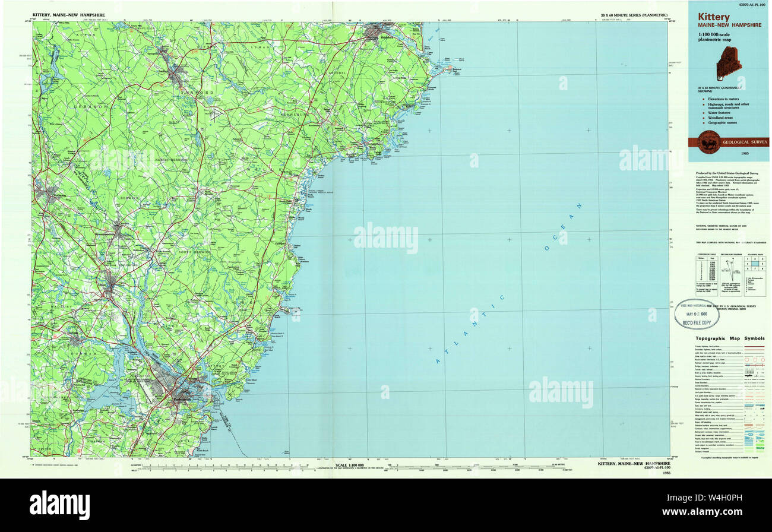This screenshot has width=772, height=532.
Task: Click the "SCALE 1:100 000" label
Action: click(350, 465)
